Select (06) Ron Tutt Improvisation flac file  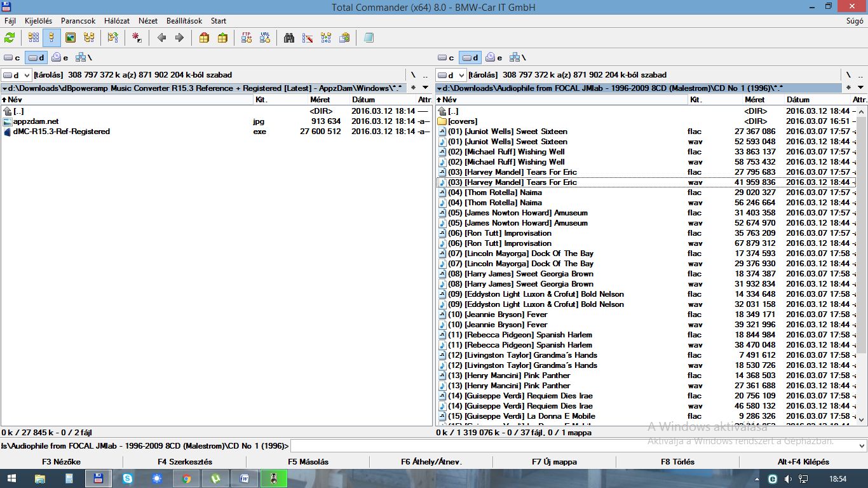647,233
